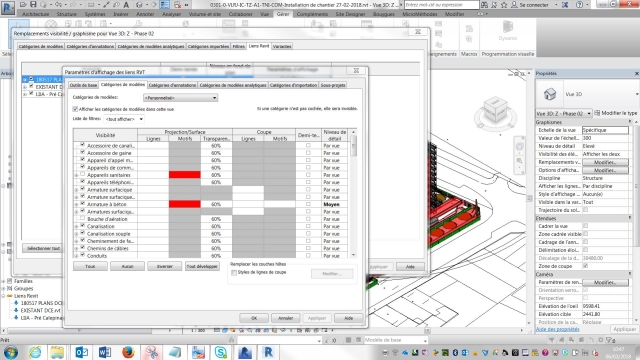
Task: Open 'Liste de filtres' tout afficher dropdown
Action: coord(124,119)
